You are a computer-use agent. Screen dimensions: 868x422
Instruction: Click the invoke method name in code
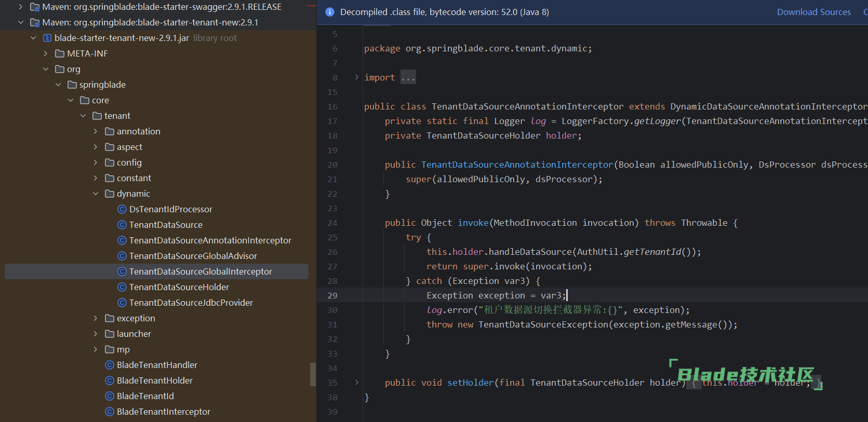click(473, 223)
